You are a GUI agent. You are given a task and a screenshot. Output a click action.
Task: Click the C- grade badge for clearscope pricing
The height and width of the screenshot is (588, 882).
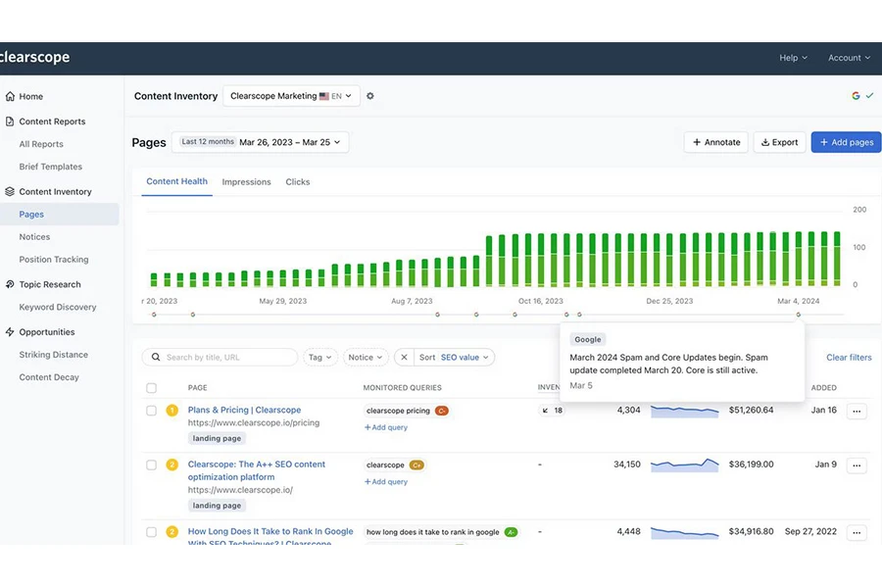click(x=442, y=411)
